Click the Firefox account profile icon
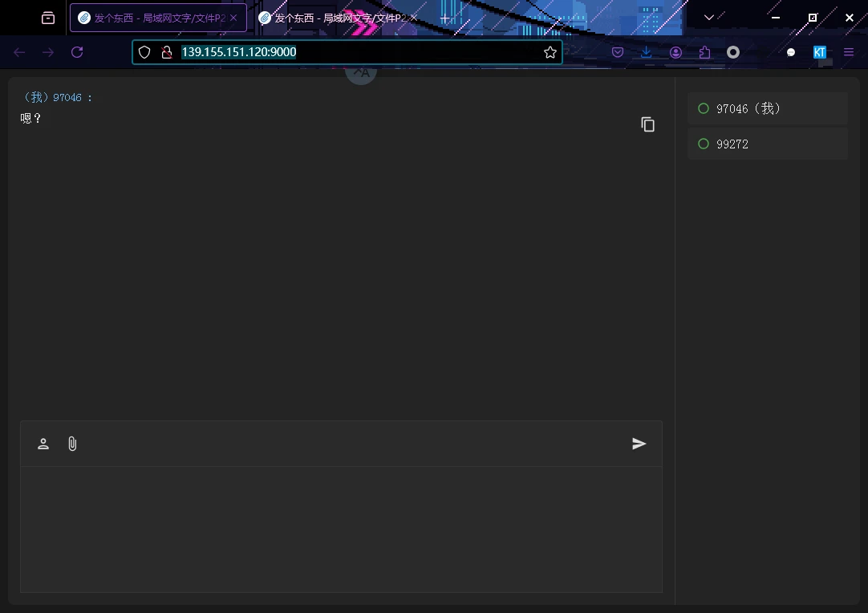Screen dimensions: 868x613 tap(675, 52)
